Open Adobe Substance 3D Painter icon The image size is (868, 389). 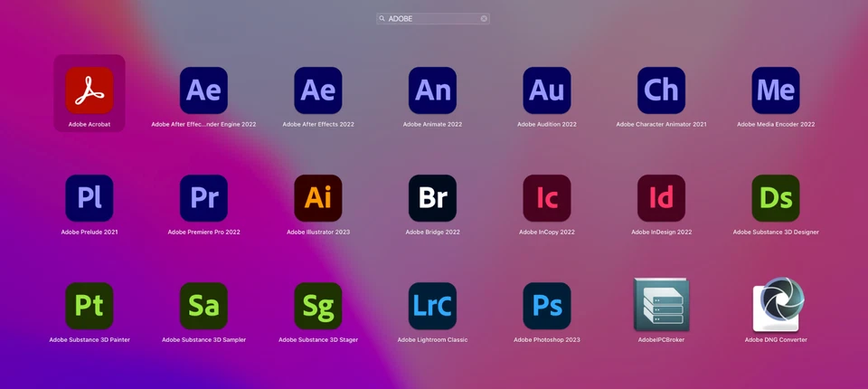pyautogui.click(x=90, y=306)
